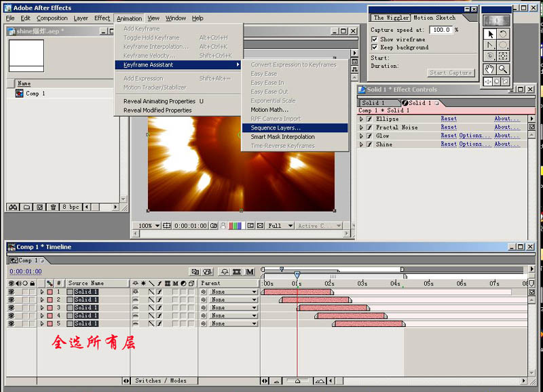This screenshot has height=392, width=543.
Task: Open Parent dropdown for layer 1
Action: point(233,292)
